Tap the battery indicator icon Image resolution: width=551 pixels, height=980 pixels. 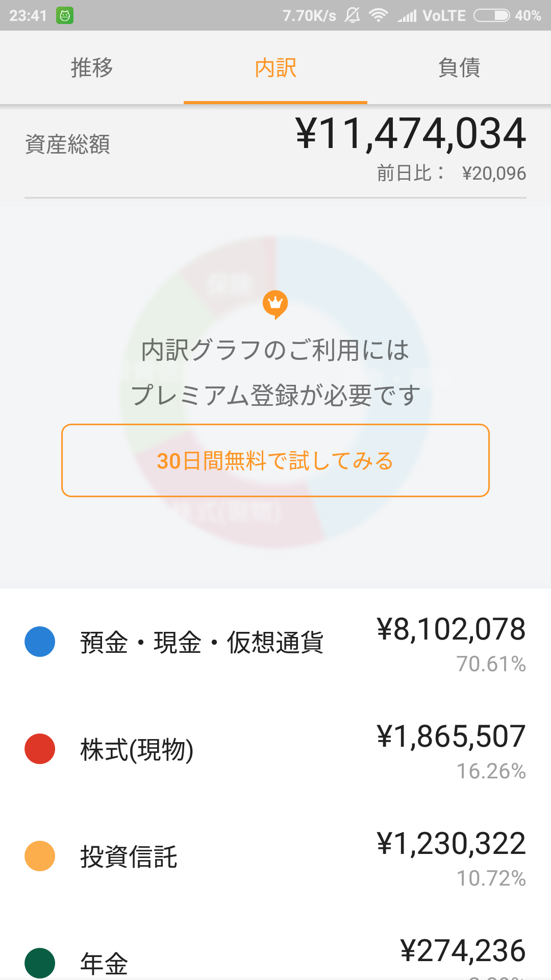click(491, 16)
